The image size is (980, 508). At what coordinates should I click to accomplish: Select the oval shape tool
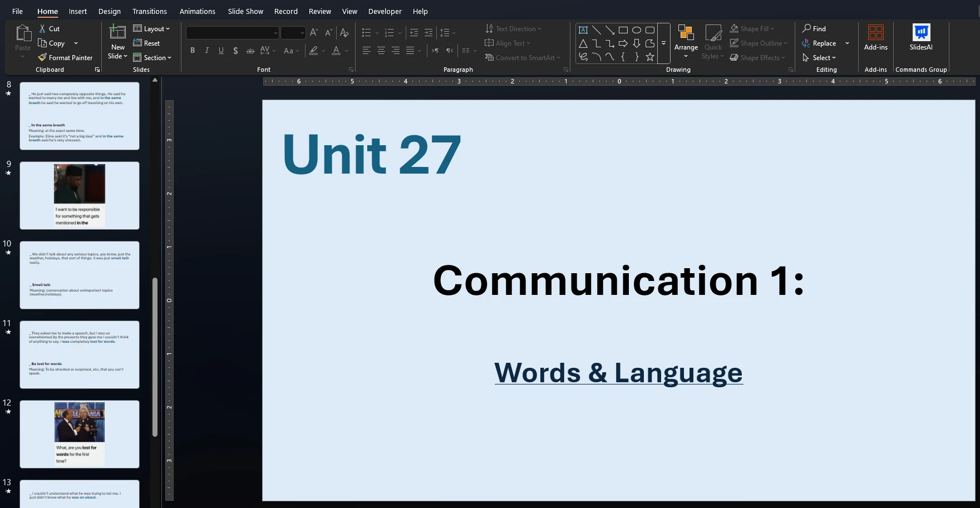[636, 30]
